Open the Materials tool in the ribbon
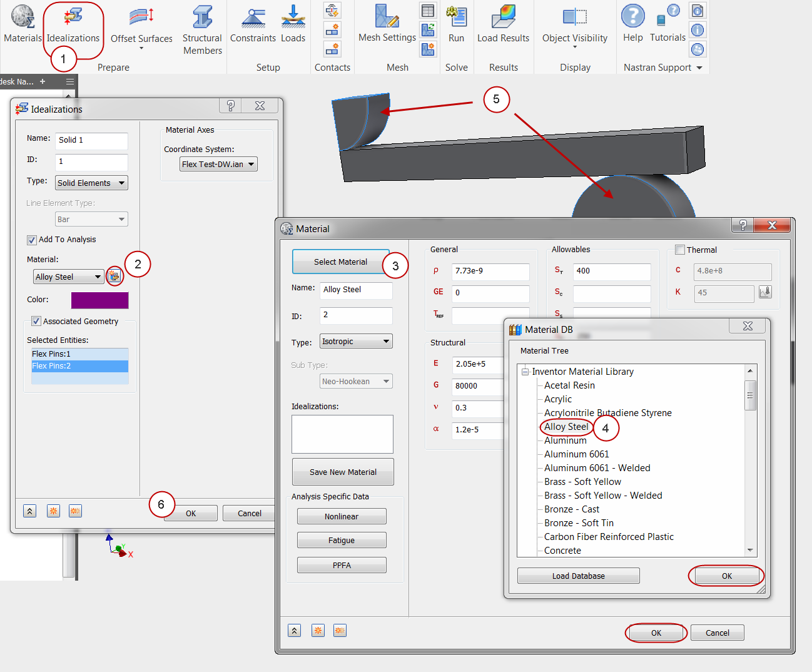812x672 pixels. coord(23,24)
